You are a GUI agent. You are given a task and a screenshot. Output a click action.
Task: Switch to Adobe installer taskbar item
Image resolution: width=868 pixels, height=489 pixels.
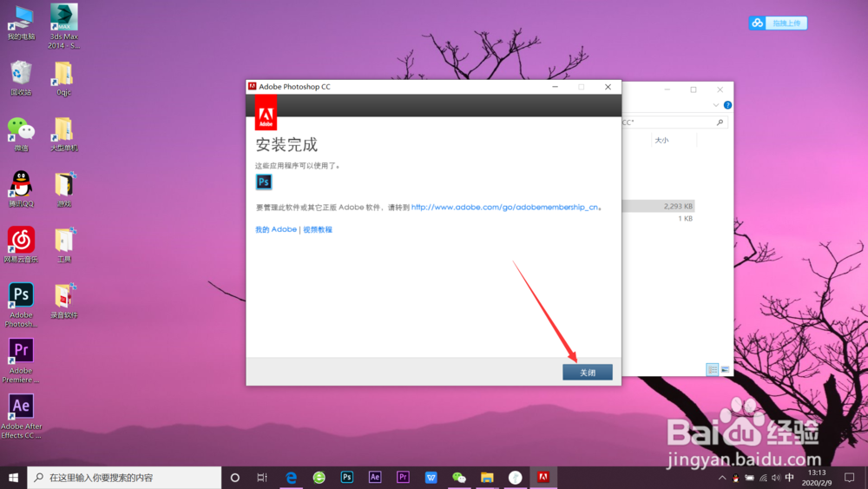click(543, 478)
